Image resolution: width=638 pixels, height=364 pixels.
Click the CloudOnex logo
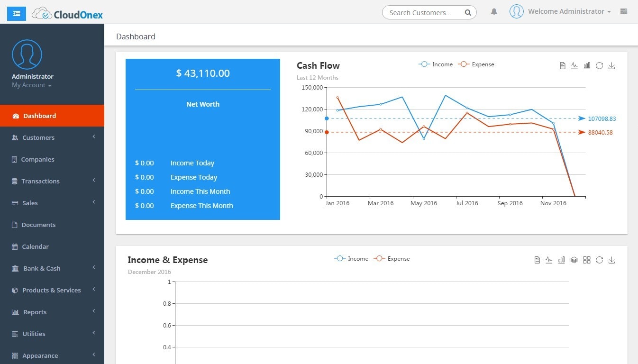67,14
